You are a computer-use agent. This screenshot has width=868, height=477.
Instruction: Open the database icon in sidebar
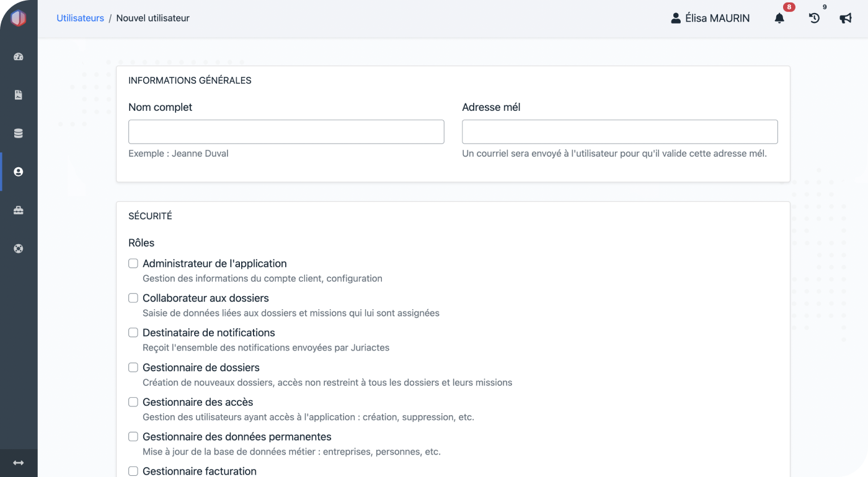(x=18, y=134)
